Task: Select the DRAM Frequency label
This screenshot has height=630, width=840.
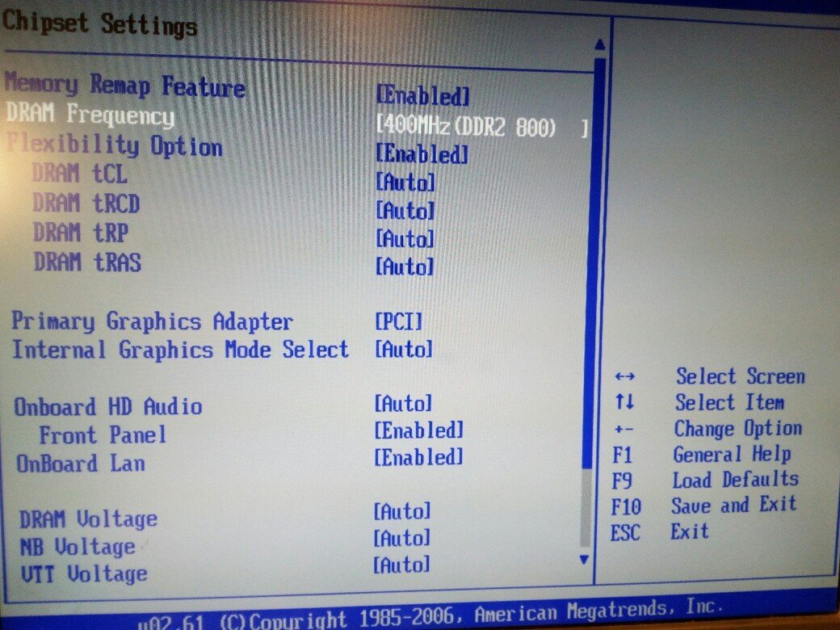Action: [90, 115]
